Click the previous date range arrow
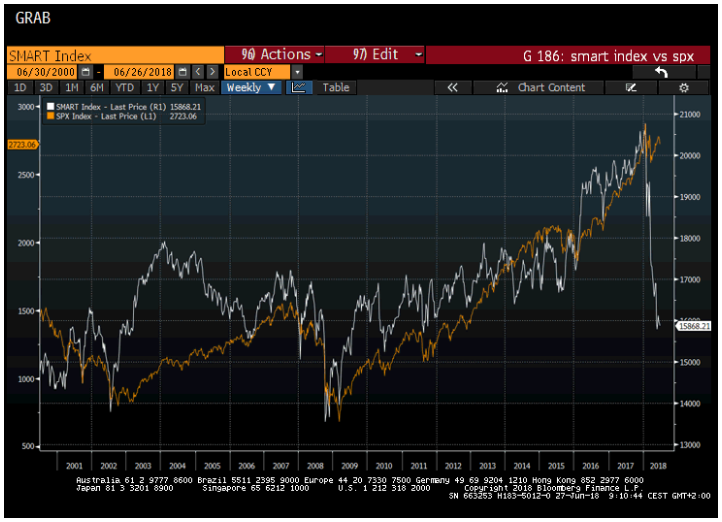The image size is (722, 522). click(x=198, y=72)
